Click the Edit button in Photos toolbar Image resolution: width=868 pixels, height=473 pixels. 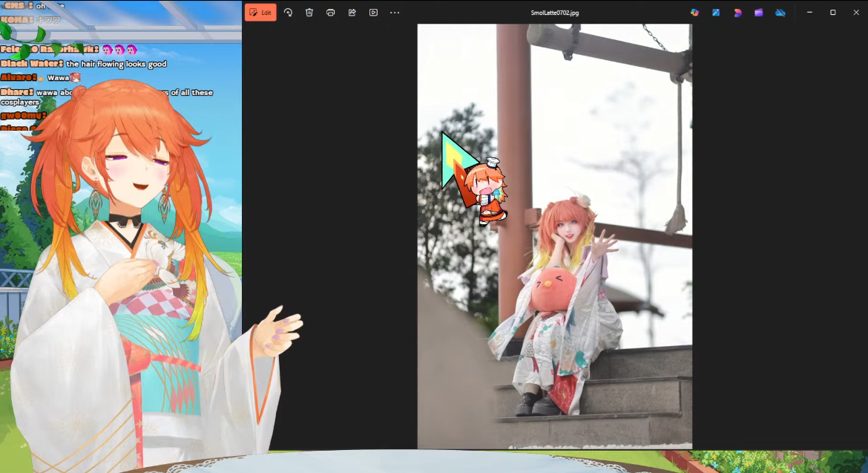[260, 12]
